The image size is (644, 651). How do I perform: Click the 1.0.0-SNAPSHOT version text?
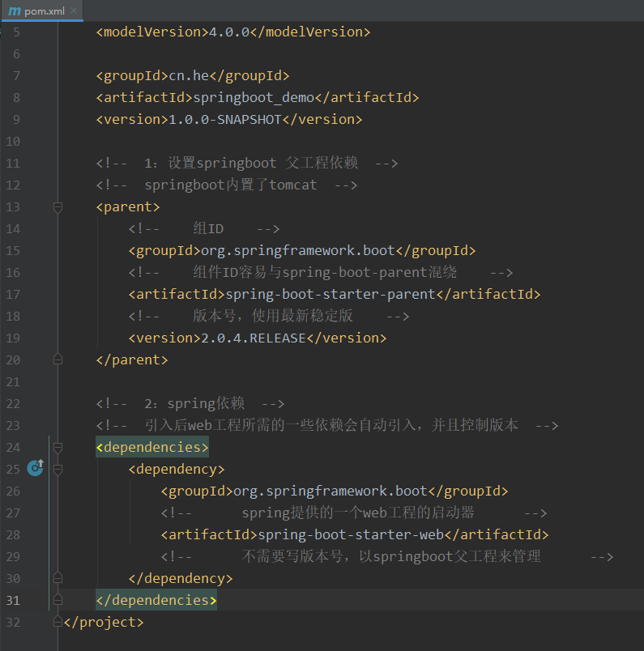click(224, 119)
